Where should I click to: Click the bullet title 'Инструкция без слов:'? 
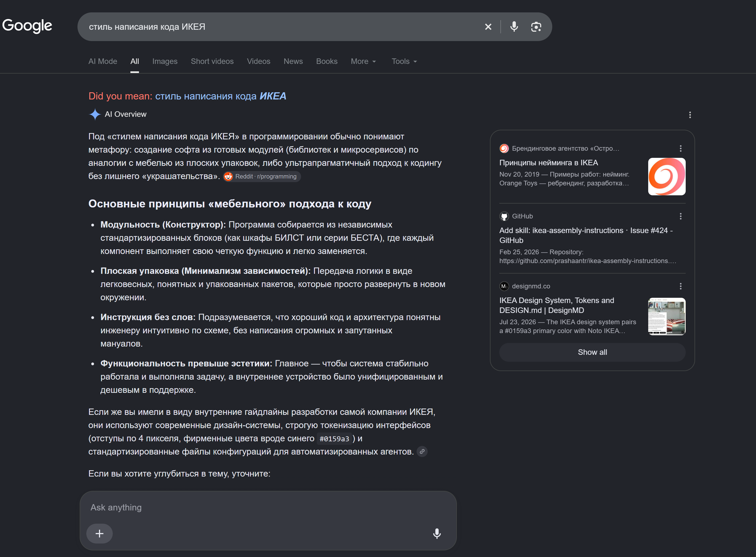(148, 317)
